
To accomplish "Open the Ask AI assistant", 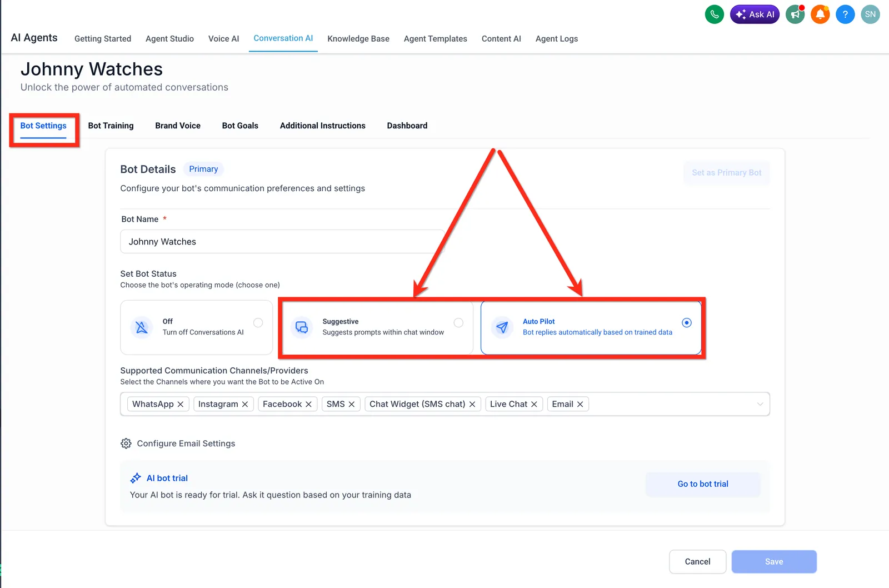I will (x=755, y=14).
